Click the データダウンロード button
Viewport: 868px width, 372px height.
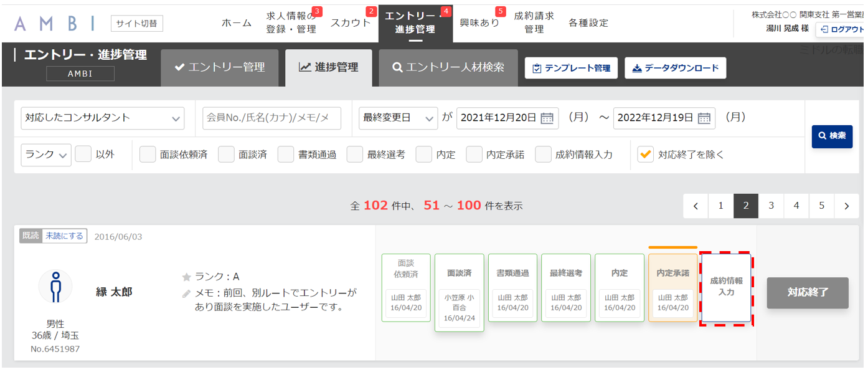[676, 68]
